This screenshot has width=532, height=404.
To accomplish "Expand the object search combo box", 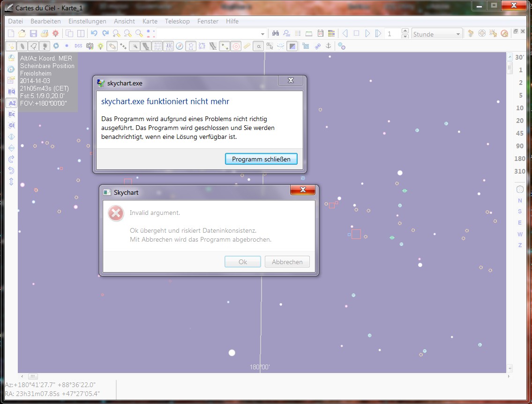I will pos(262,34).
